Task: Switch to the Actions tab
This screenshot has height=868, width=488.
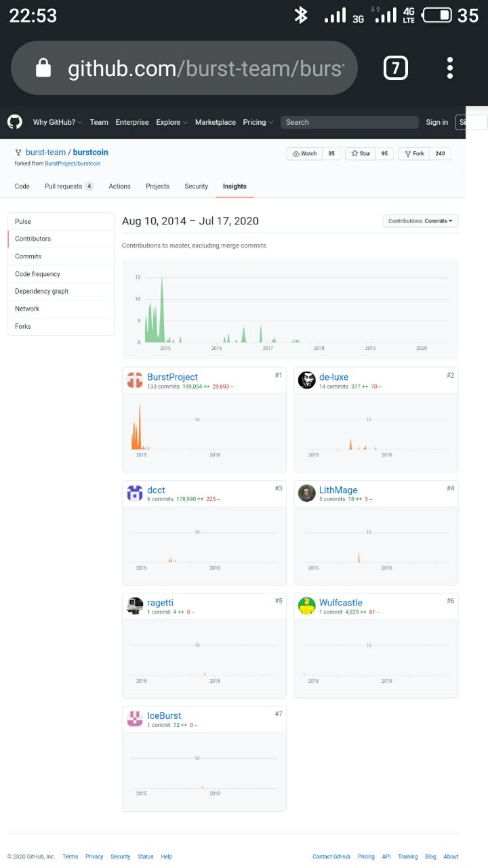Action: (120, 186)
